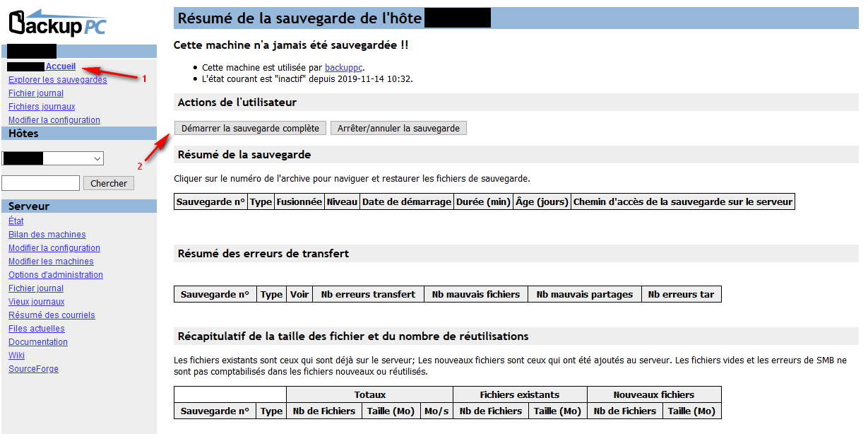Open Options d'administration page
Screen dimensions: 868x434
(56, 275)
